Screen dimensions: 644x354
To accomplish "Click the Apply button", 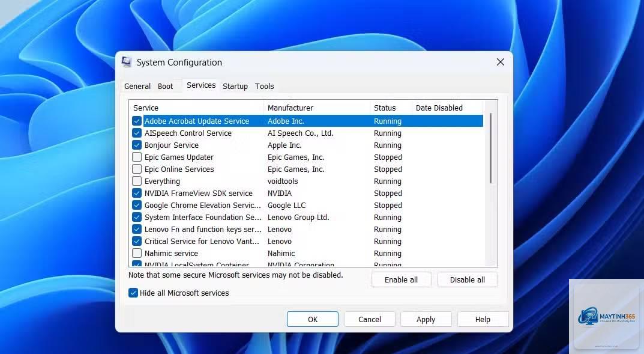I will click(426, 319).
